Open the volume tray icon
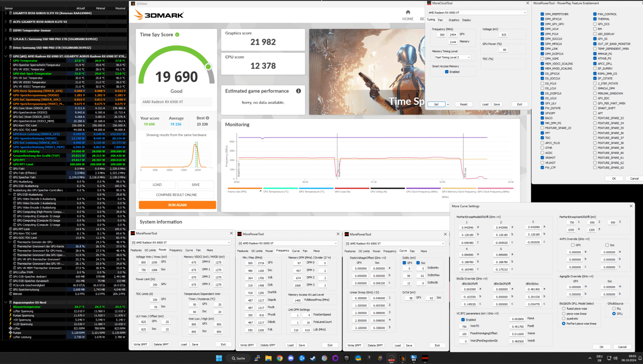 point(615,358)
